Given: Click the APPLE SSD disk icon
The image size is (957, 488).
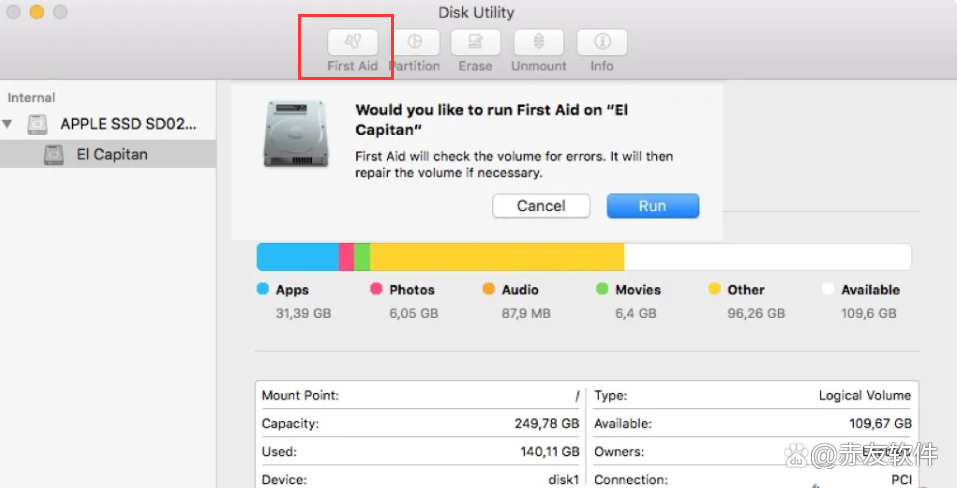Looking at the screenshot, I should tap(38, 124).
